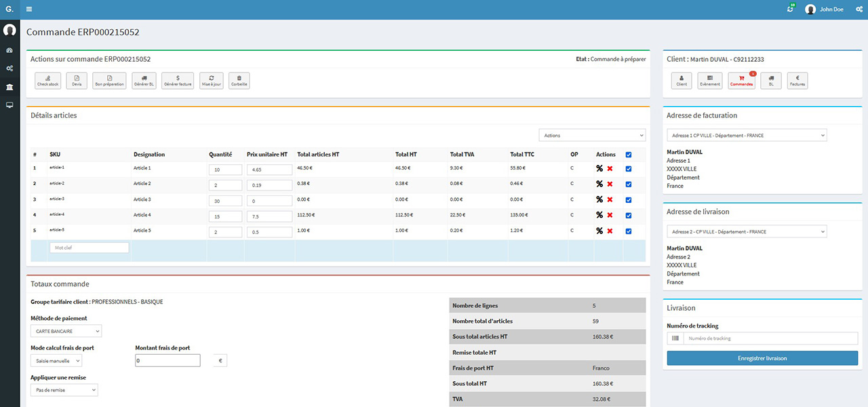The height and width of the screenshot is (407, 868).
Task: Open the sync notifications icon in header
Action: pyautogui.click(x=790, y=9)
